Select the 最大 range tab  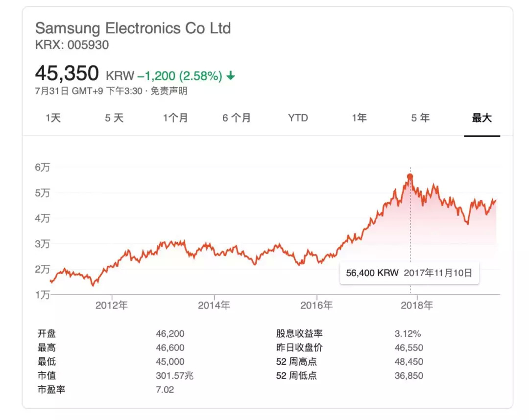[x=481, y=118]
